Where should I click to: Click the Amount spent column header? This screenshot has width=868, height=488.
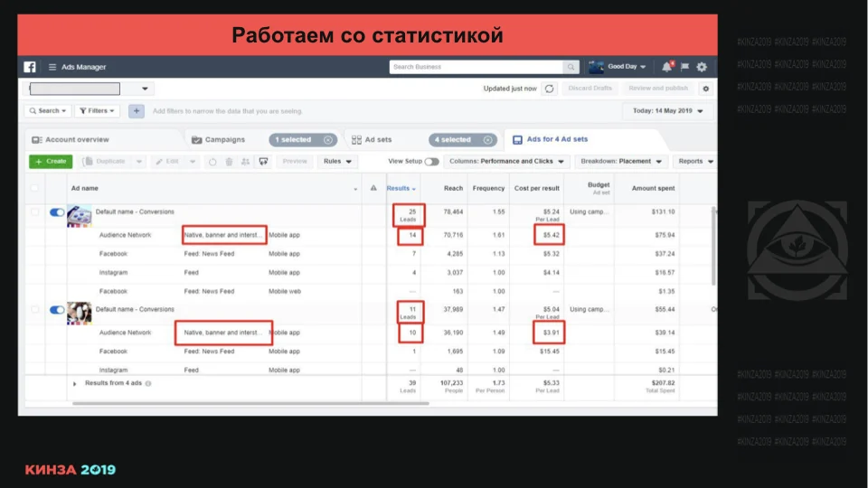653,188
